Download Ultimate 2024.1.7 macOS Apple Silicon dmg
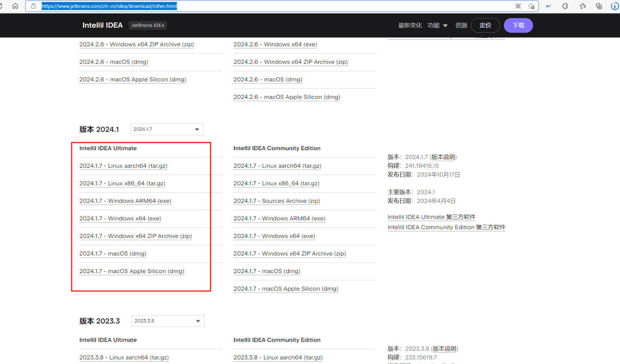Image resolution: width=620 pixels, height=364 pixels. (x=132, y=271)
